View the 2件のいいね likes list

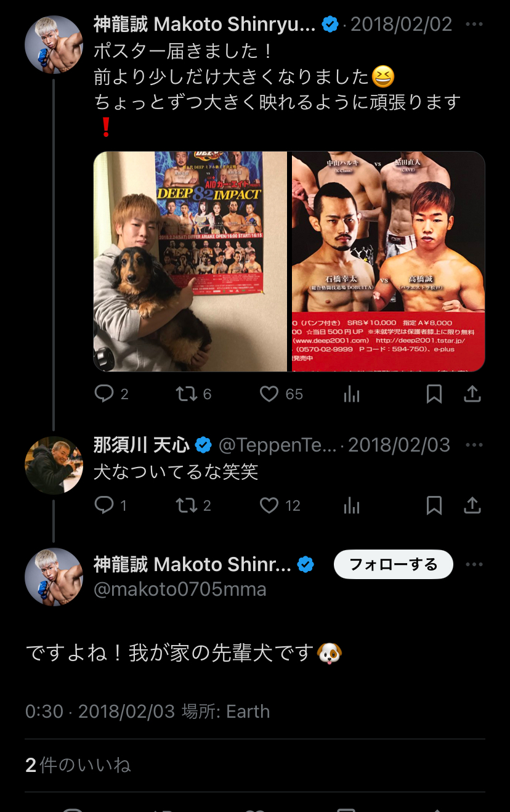pos(78,765)
